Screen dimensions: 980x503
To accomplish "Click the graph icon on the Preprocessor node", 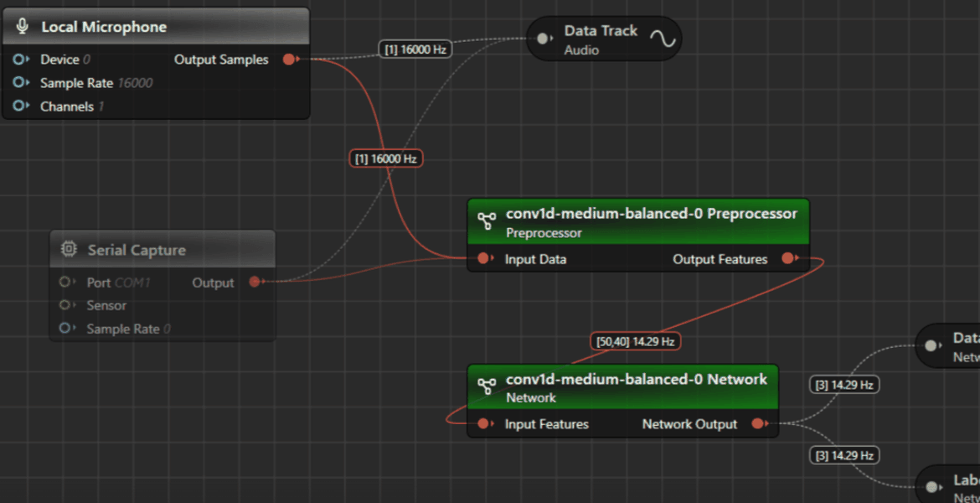I will point(487,221).
